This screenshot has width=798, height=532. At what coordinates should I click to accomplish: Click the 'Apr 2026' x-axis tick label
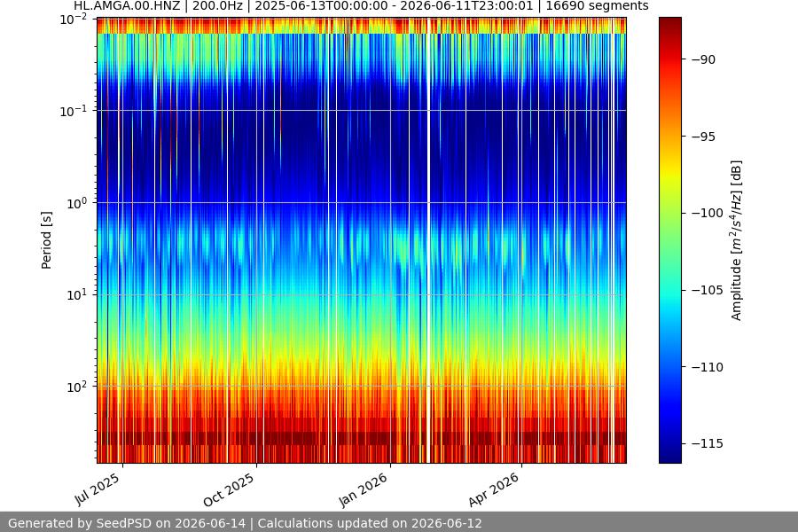[x=494, y=489]
